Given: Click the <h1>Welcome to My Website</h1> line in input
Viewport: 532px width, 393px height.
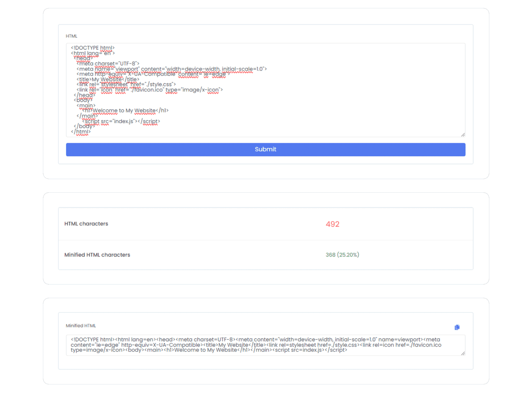Looking at the screenshot, I should [x=125, y=111].
